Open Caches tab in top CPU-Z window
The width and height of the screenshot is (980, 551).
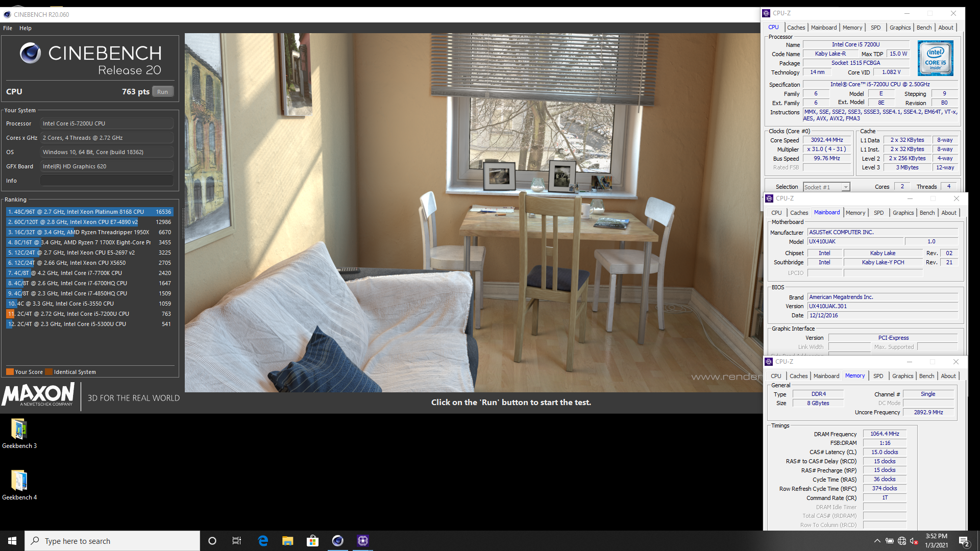coord(796,28)
